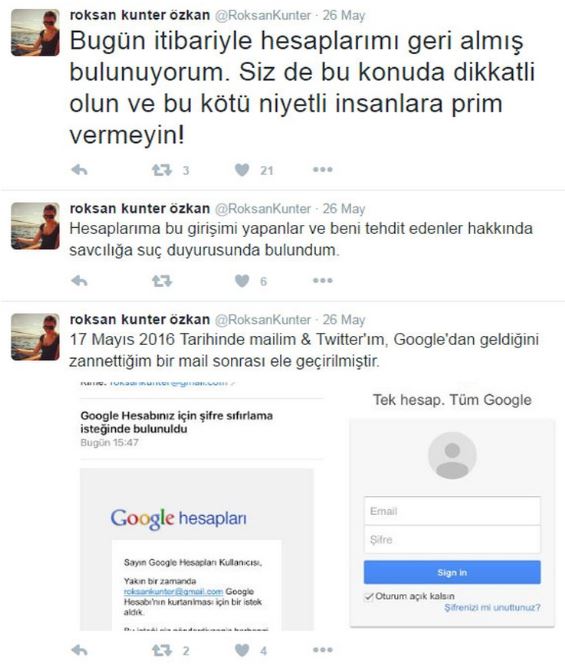Retweet the 'Bugün itibariyle hesaplarımı' tweet
This screenshot has width=565, height=666.
click(x=162, y=170)
